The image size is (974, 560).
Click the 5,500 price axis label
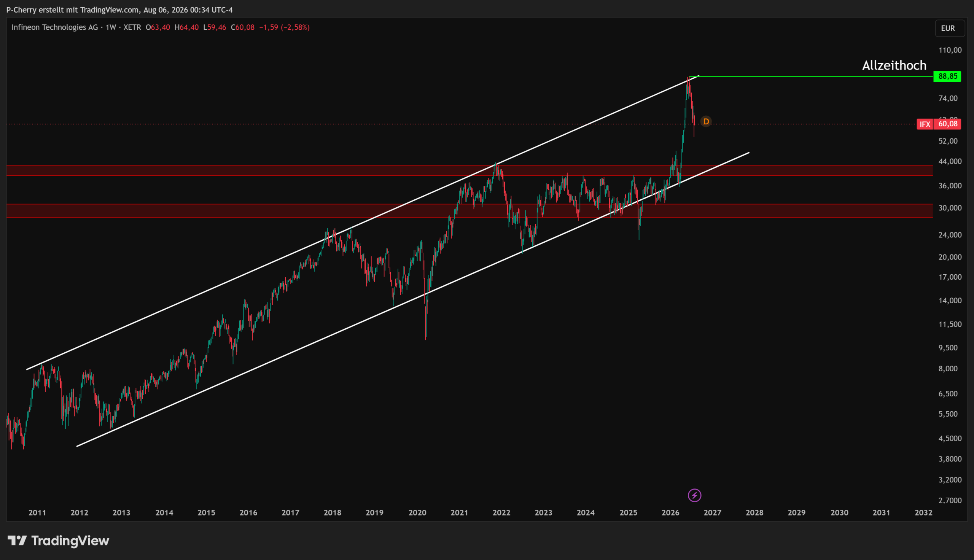[948, 414]
